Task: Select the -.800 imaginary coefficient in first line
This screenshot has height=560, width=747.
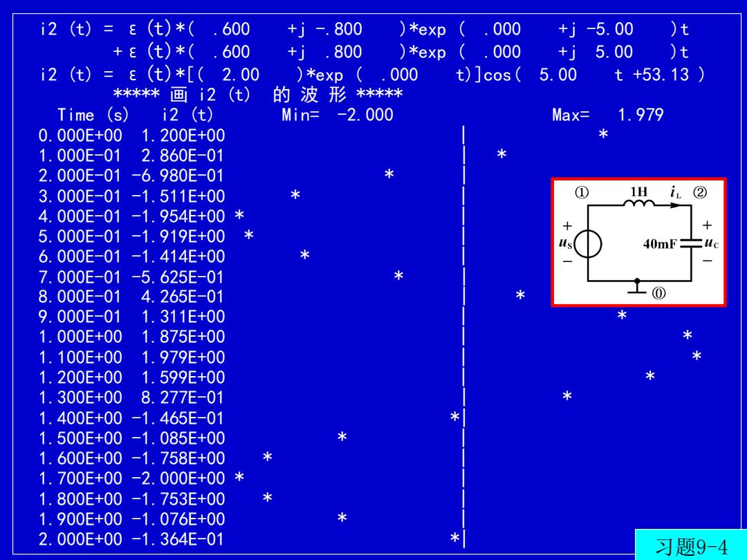Action: click(x=338, y=30)
